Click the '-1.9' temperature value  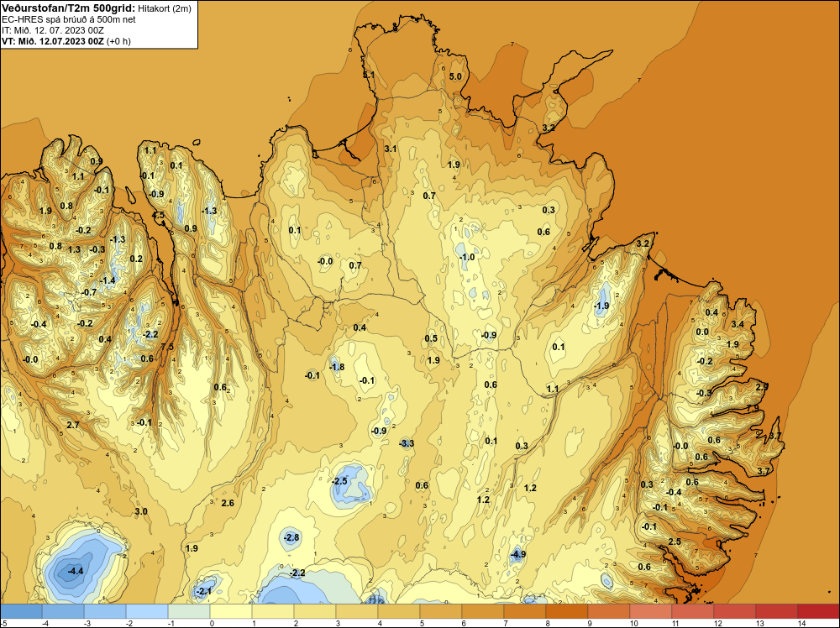[601, 306]
